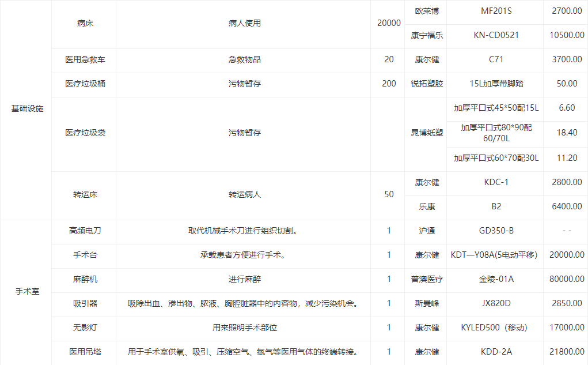The height and width of the screenshot is (365, 588).
Task: Select model KDT—Y08A(5电动平移)
Action: (x=494, y=255)
